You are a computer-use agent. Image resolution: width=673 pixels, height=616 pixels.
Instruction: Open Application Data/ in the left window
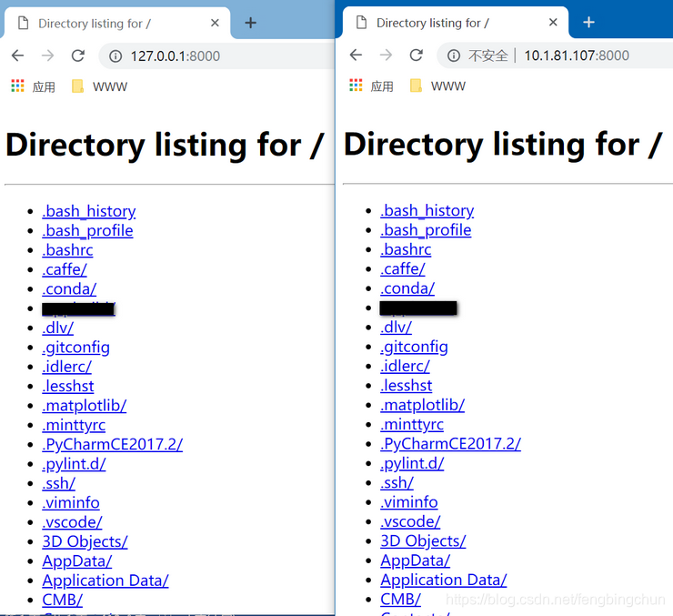(105, 581)
